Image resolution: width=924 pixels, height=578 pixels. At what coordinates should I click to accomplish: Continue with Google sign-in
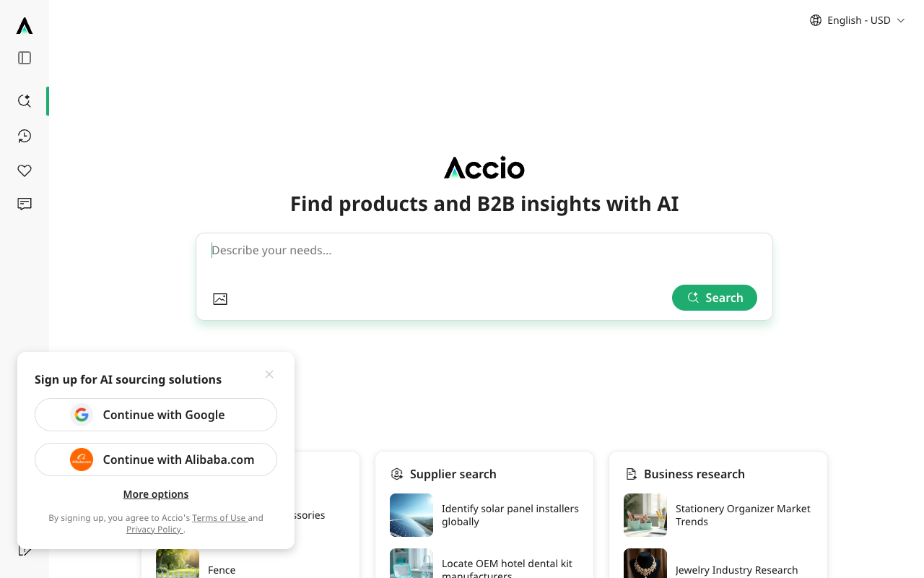pos(155,415)
